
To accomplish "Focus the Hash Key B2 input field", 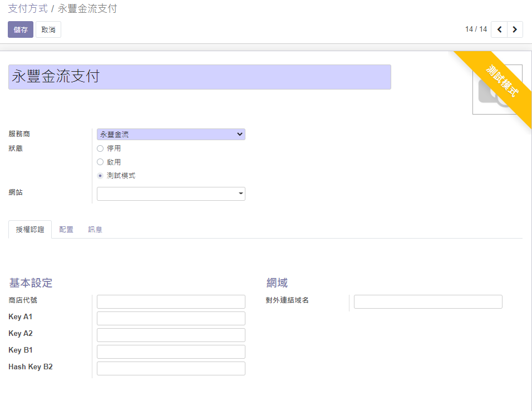I will point(171,368).
